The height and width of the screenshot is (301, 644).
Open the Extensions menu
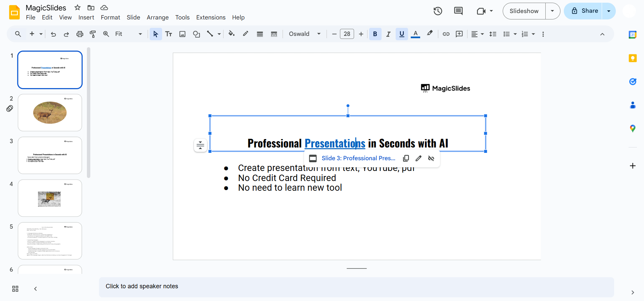pyautogui.click(x=211, y=17)
